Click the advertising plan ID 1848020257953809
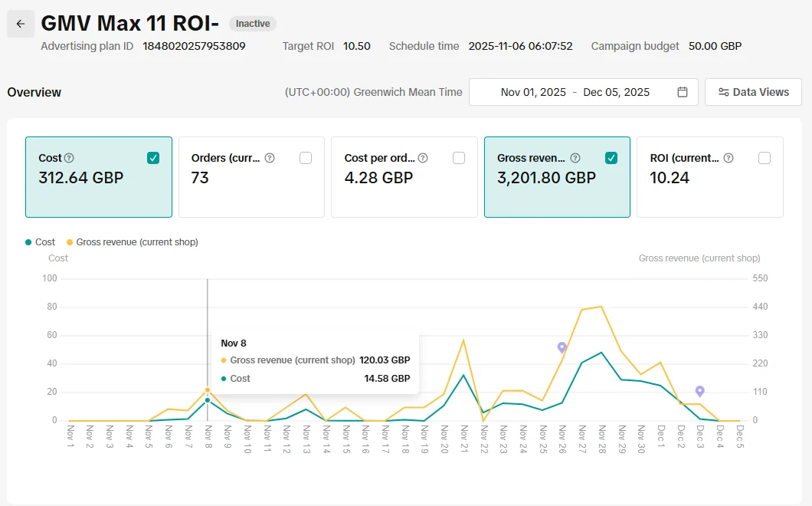This screenshot has height=506, width=812. [195, 46]
